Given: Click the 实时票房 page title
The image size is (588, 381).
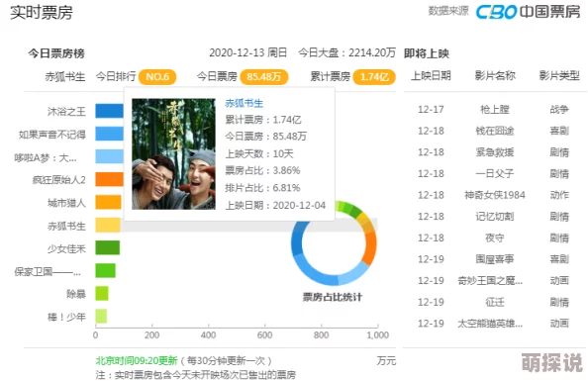Looking at the screenshot, I should (x=42, y=13).
